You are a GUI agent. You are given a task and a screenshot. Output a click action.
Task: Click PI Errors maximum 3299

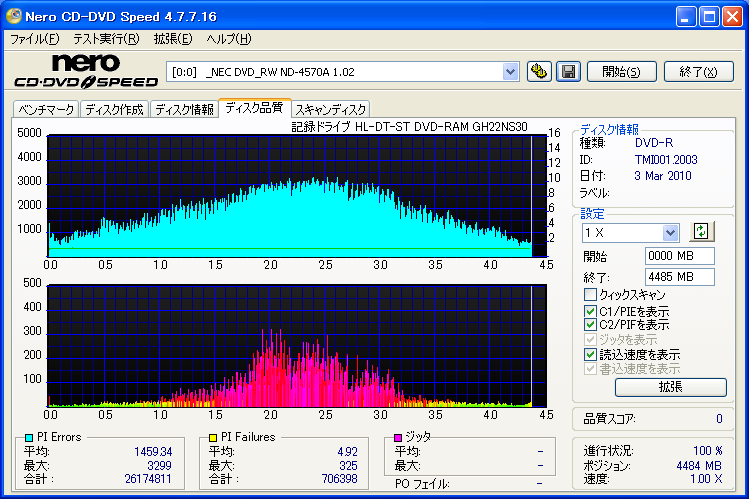click(x=159, y=466)
